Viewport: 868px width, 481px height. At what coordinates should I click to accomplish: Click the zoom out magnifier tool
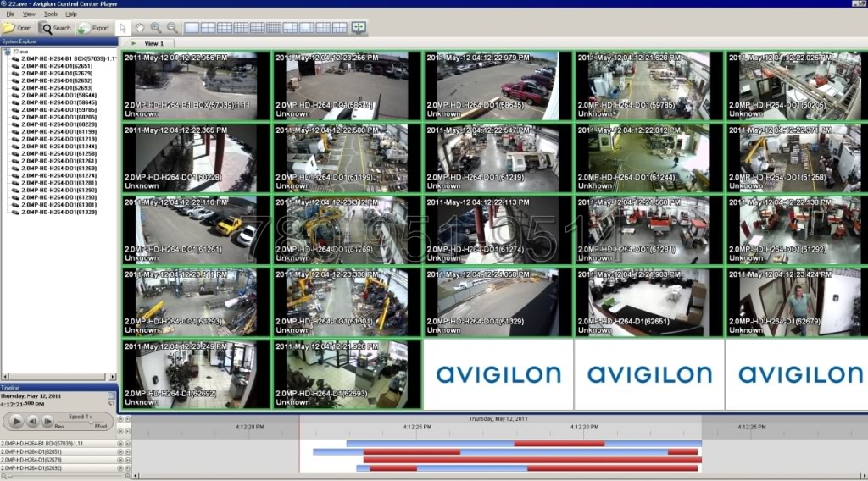172,28
